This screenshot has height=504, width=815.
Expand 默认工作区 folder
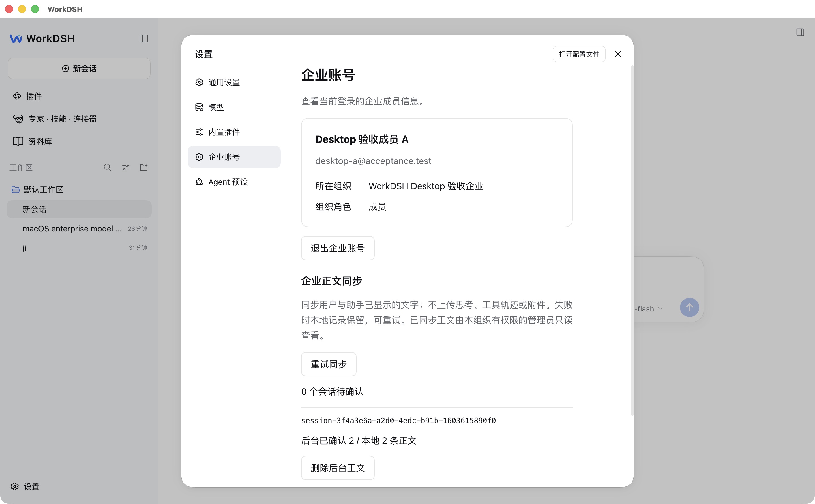tap(79, 189)
